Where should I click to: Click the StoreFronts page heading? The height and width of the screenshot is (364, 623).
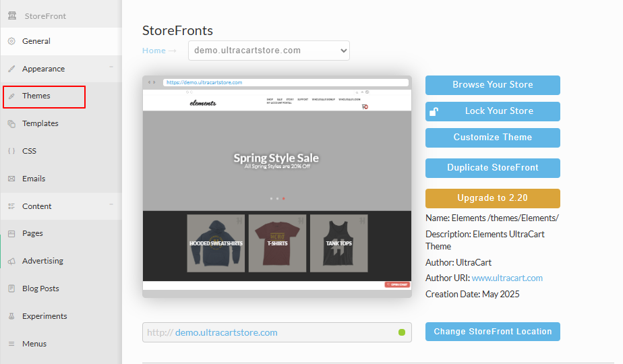[177, 30]
